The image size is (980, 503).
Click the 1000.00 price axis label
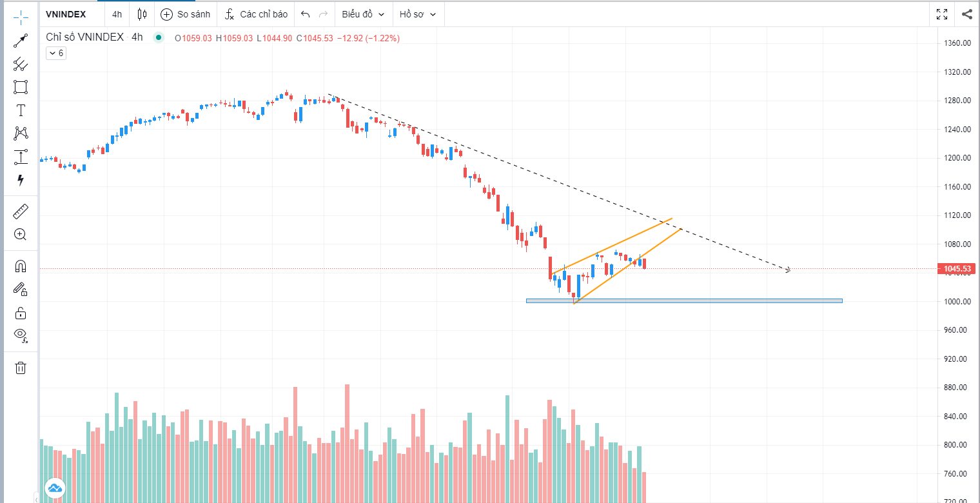tap(957, 301)
